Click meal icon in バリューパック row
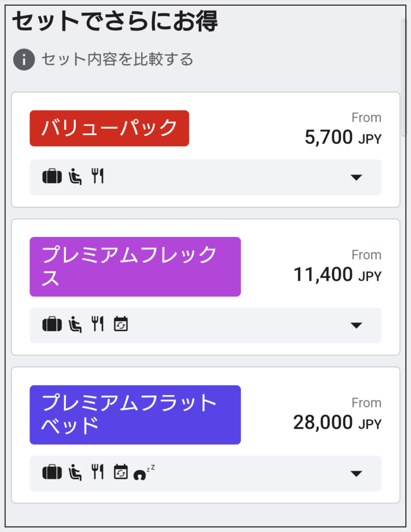Viewport: 411px width, 532px height. tap(97, 176)
